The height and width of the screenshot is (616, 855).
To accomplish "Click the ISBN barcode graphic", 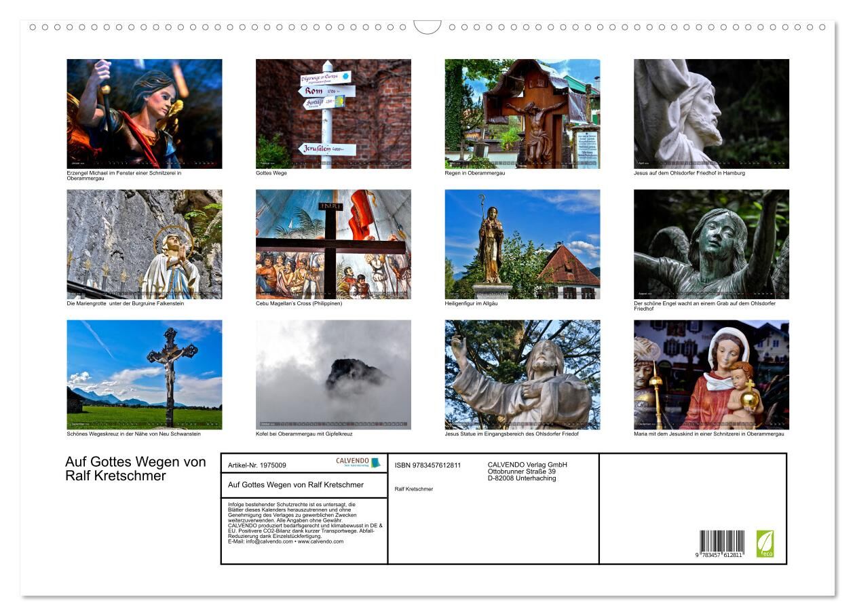I will click(x=721, y=543).
